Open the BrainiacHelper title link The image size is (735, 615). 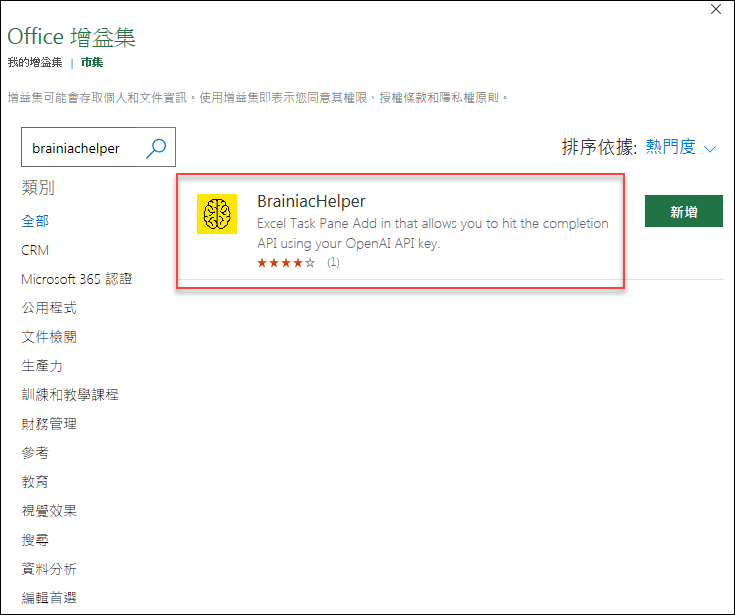coord(311,201)
